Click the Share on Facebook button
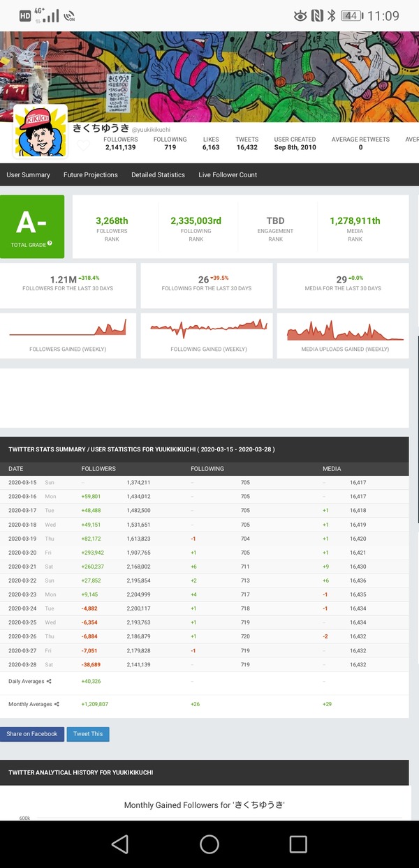This screenshot has width=419, height=868. 32,734
